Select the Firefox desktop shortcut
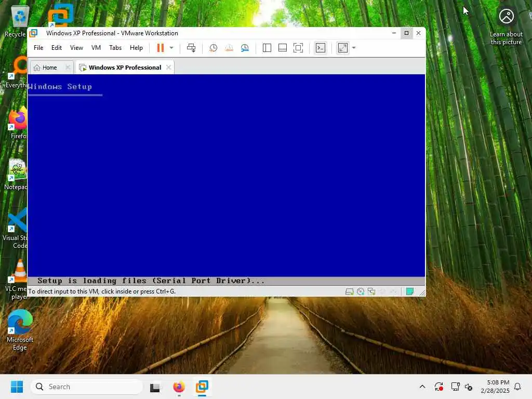This screenshot has width=532, height=399. click(18, 123)
